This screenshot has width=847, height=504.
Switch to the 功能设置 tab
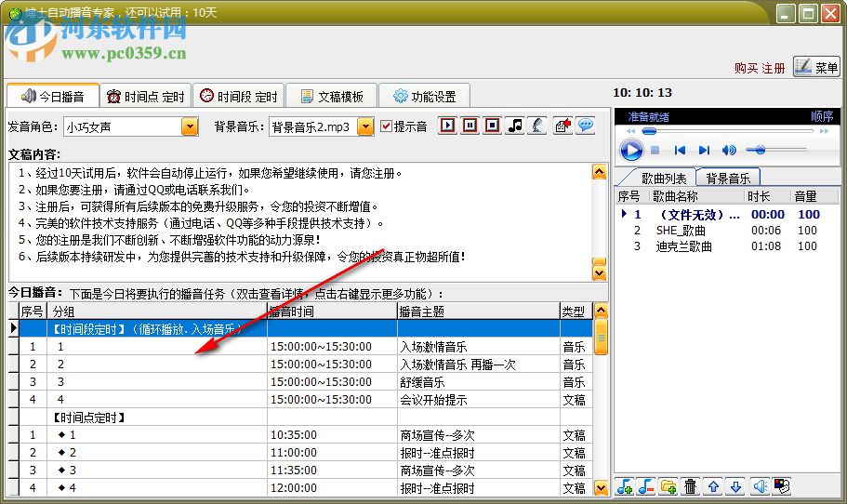(x=424, y=96)
